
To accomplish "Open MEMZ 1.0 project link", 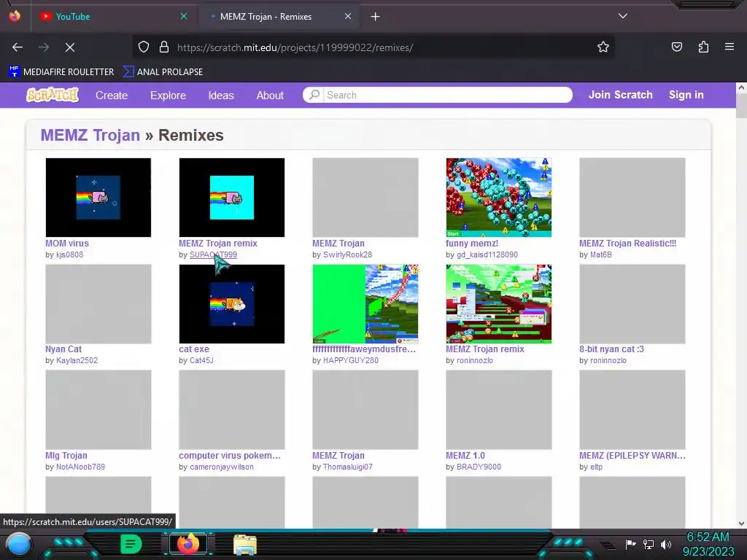I will 465,456.
